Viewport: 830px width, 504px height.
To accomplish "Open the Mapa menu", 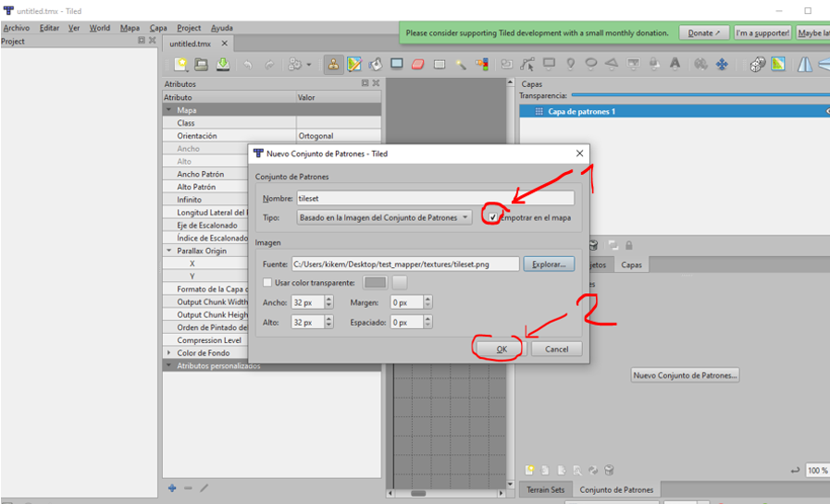I will tap(130, 28).
